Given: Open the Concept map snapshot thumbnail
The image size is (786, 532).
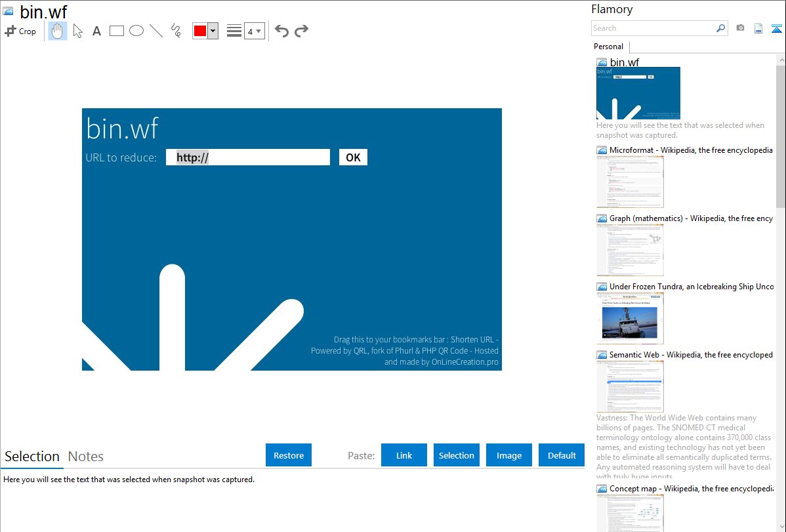Looking at the screenshot, I should tap(630, 513).
